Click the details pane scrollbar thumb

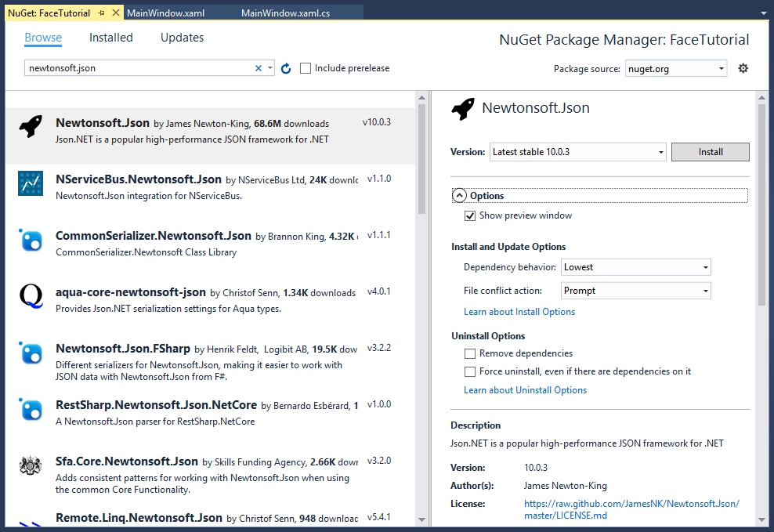[761, 204]
